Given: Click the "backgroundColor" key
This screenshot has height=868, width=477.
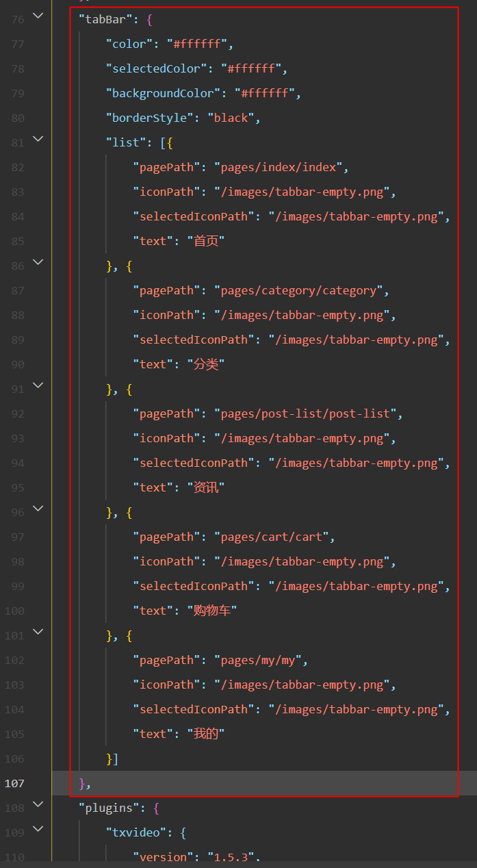Looking at the screenshot, I should click(163, 93).
